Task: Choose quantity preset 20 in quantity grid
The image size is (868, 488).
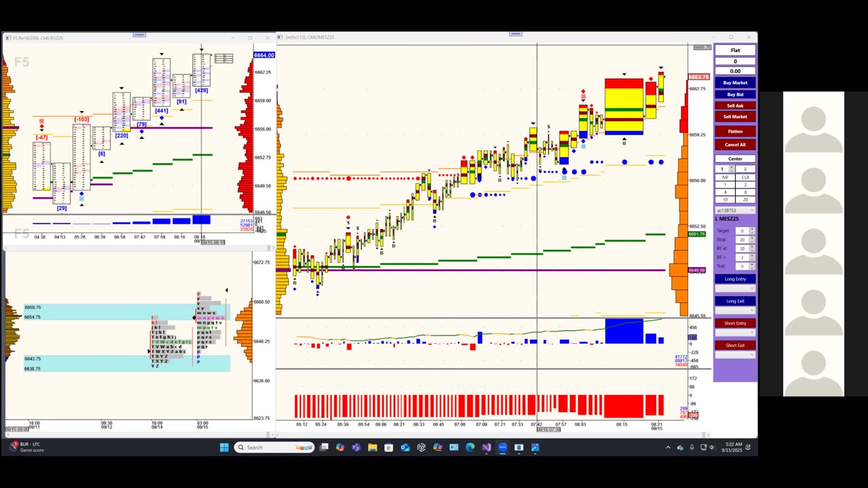Action: (745, 199)
